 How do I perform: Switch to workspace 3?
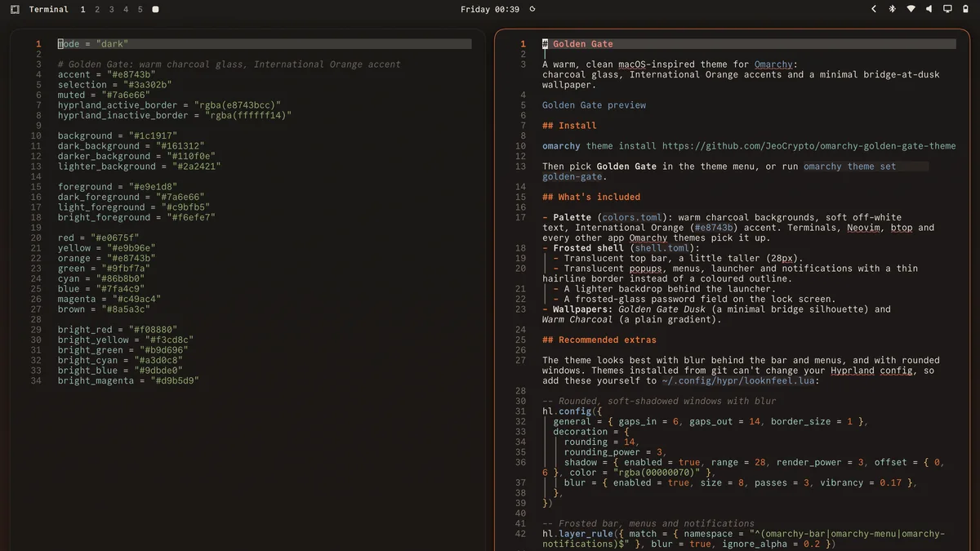point(111,9)
